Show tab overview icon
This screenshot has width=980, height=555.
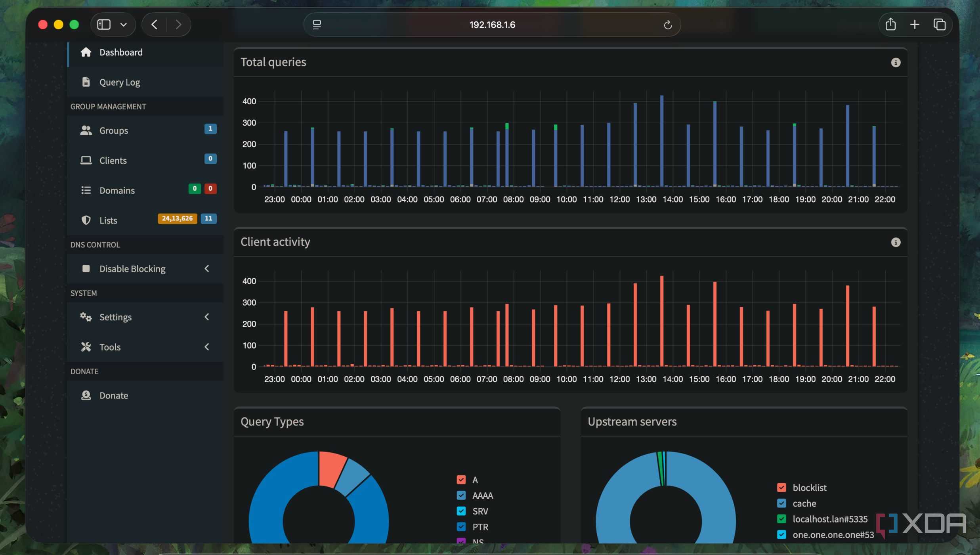[940, 25]
